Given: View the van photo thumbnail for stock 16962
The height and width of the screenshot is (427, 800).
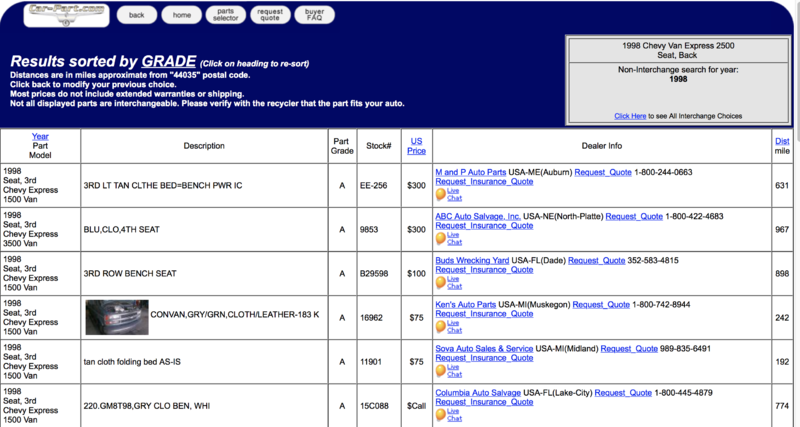Looking at the screenshot, I should 117,317.
